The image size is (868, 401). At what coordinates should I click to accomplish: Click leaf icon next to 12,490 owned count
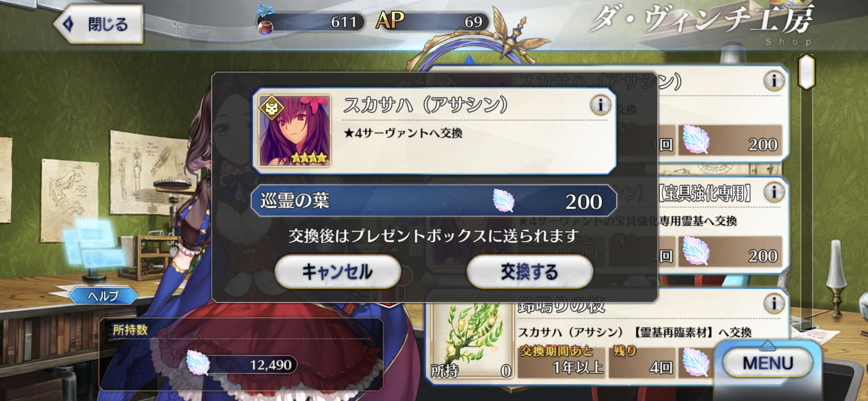[198, 363]
